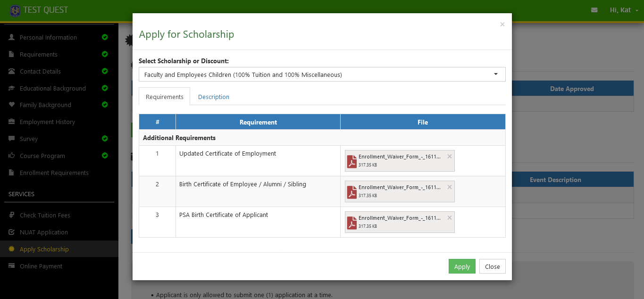Click the green Apply button
The height and width of the screenshot is (299, 644).
click(x=462, y=266)
